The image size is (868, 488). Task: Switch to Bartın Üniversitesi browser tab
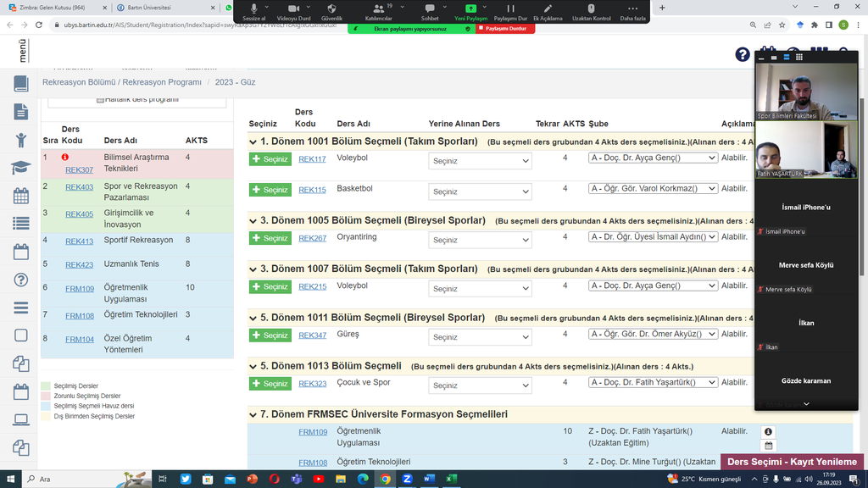161,8
